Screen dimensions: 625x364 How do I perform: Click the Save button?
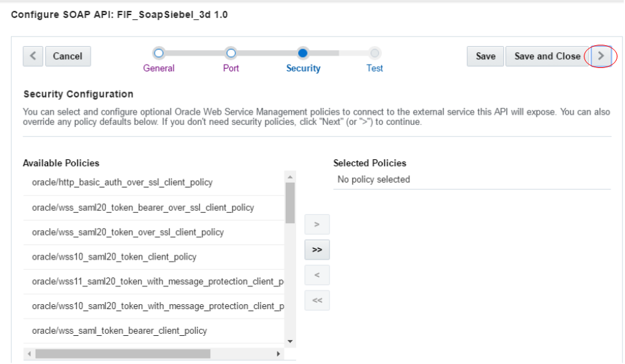(486, 56)
